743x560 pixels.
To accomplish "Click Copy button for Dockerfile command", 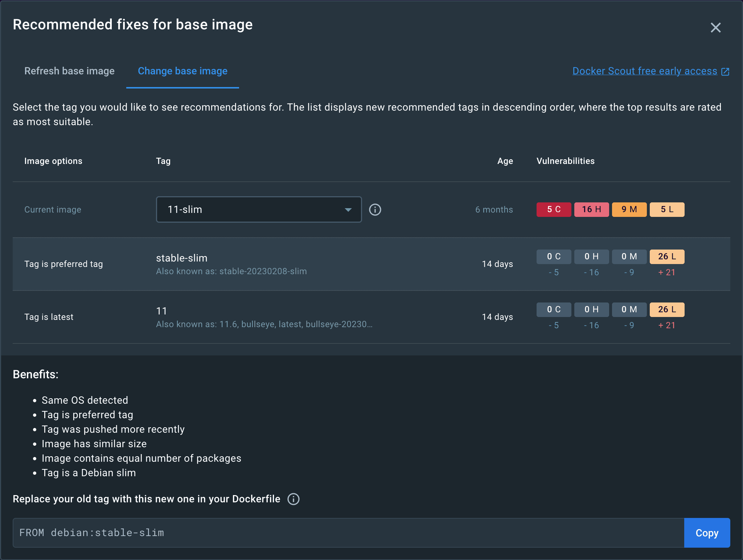I will coord(707,532).
